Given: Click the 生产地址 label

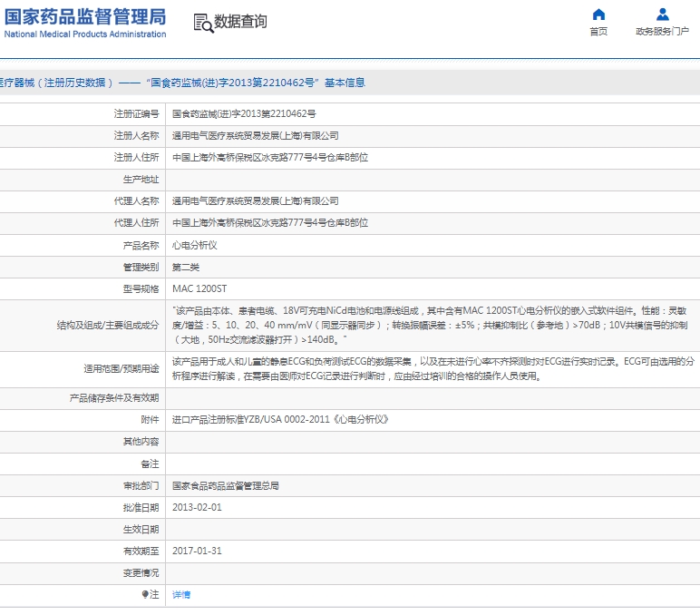Looking at the screenshot, I should tap(141, 180).
